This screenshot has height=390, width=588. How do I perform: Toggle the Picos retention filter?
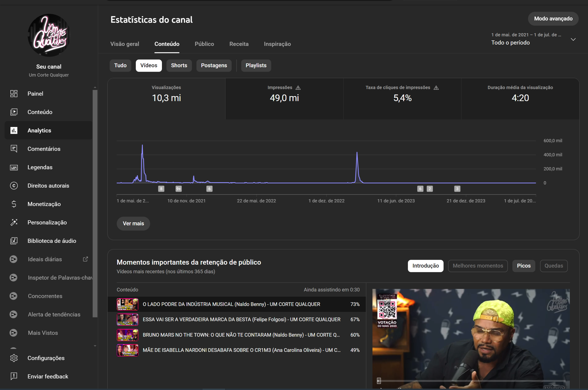524,266
